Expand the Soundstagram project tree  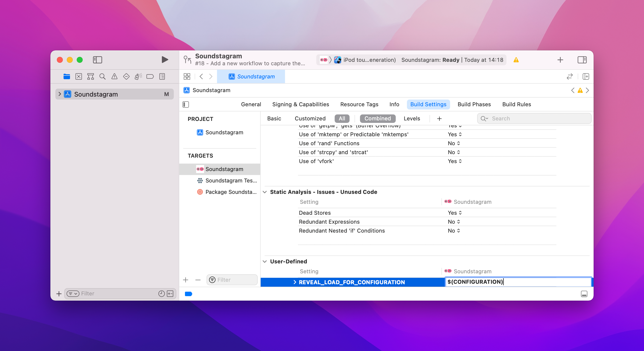click(x=60, y=94)
